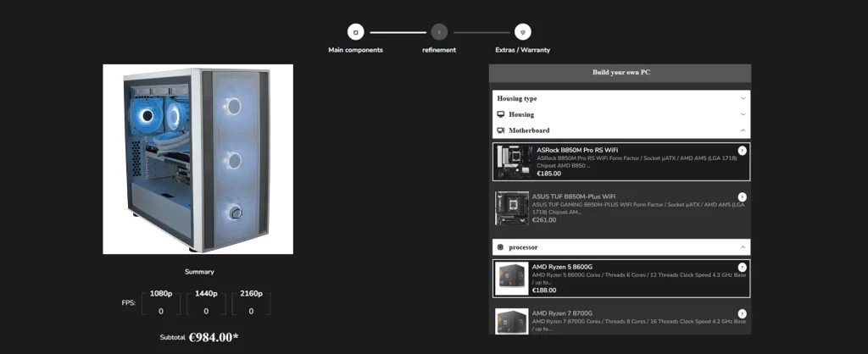The image size is (868, 354).
Task: Click the €984.00 subtotal amount
Action: (x=214, y=337)
